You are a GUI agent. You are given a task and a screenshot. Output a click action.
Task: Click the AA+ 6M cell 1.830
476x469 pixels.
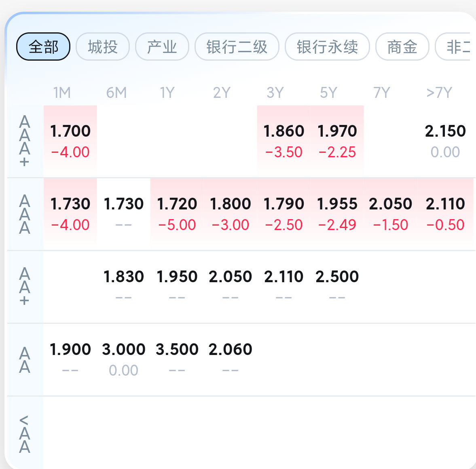pos(124,287)
